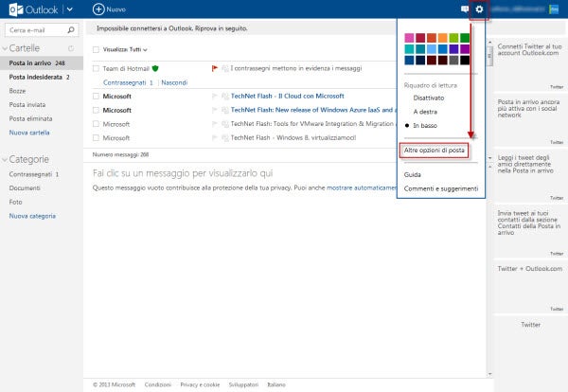Choose the bright green theme swatch

[x=453, y=38]
